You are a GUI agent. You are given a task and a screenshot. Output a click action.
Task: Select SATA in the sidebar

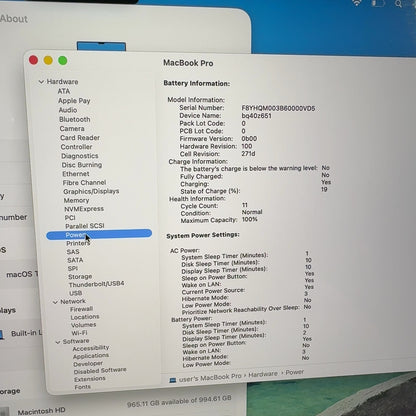[75, 260]
